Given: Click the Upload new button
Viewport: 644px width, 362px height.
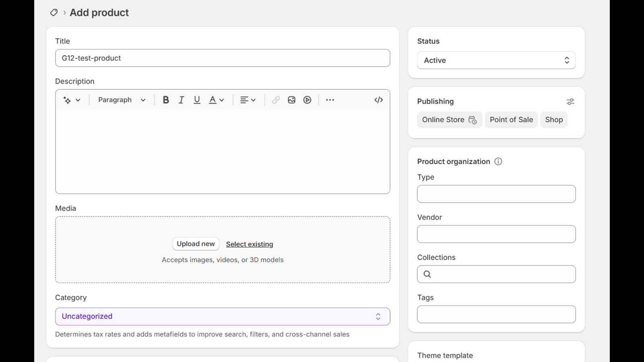Looking at the screenshot, I should point(196,244).
